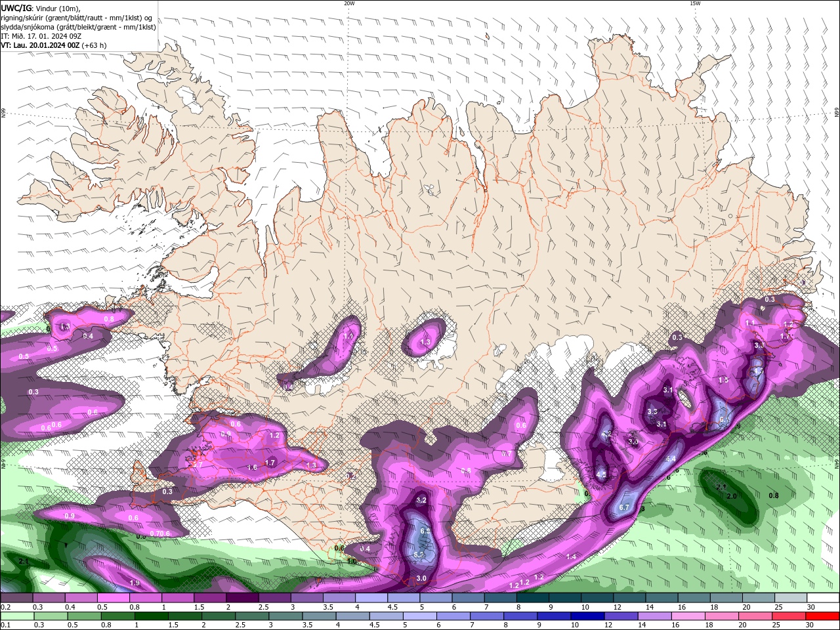Click the pale green rain swatch between 0.1 and 0.3
The width and height of the screenshot is (840, 630).
point(16,616)
